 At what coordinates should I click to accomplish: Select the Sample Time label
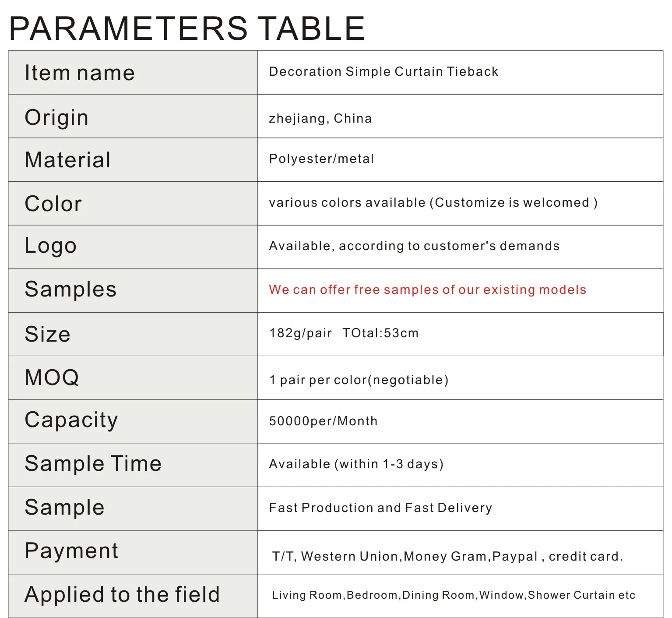click(x=93, y=464)
